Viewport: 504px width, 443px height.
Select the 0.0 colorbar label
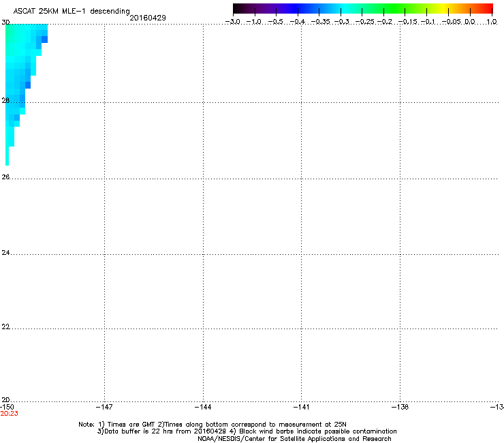pos(470,22)
